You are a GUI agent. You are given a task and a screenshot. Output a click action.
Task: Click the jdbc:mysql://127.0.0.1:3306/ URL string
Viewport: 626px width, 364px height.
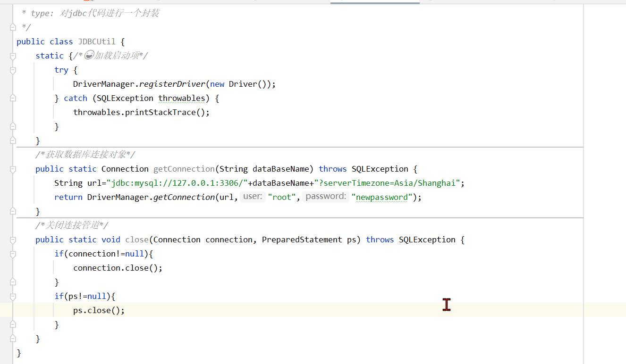177,183
